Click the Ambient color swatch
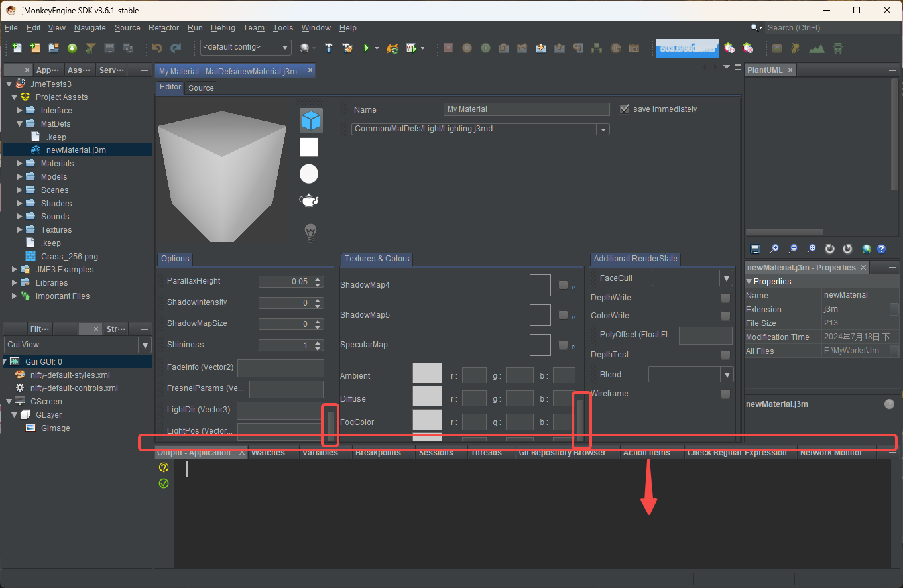The image size is (903, 588). pos(427,373)
